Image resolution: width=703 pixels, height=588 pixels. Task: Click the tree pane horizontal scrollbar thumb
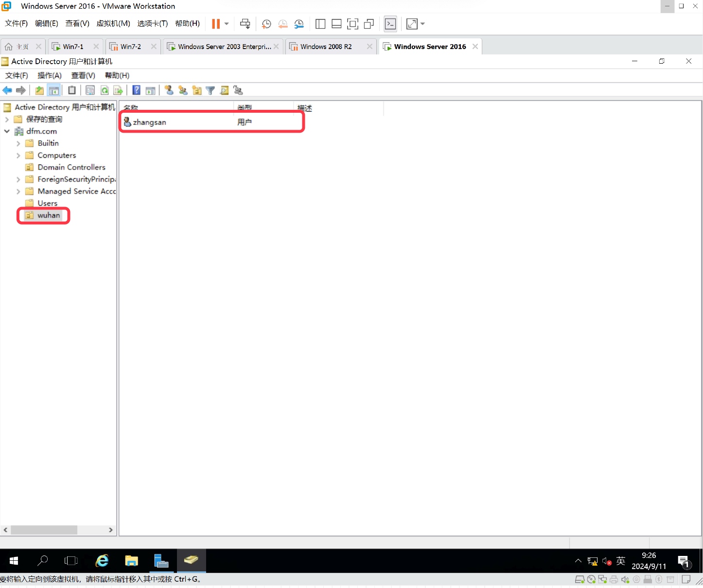coord(44,530)
